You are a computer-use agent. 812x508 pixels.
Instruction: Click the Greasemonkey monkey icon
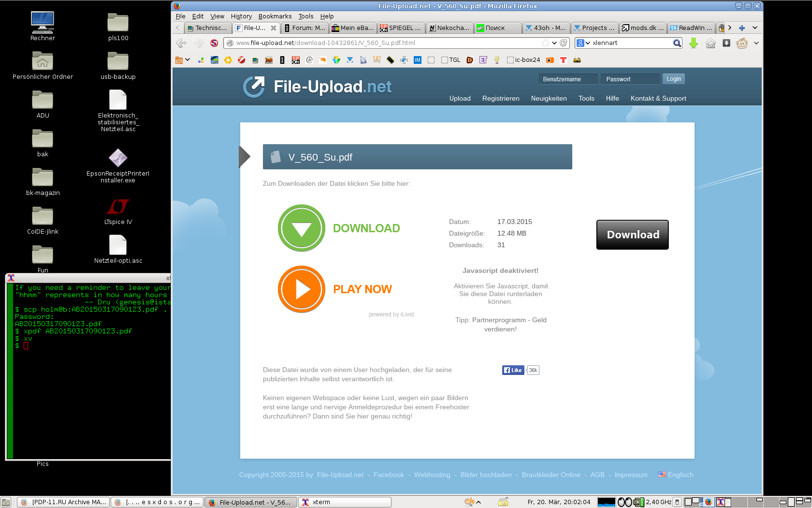point(742,43)
